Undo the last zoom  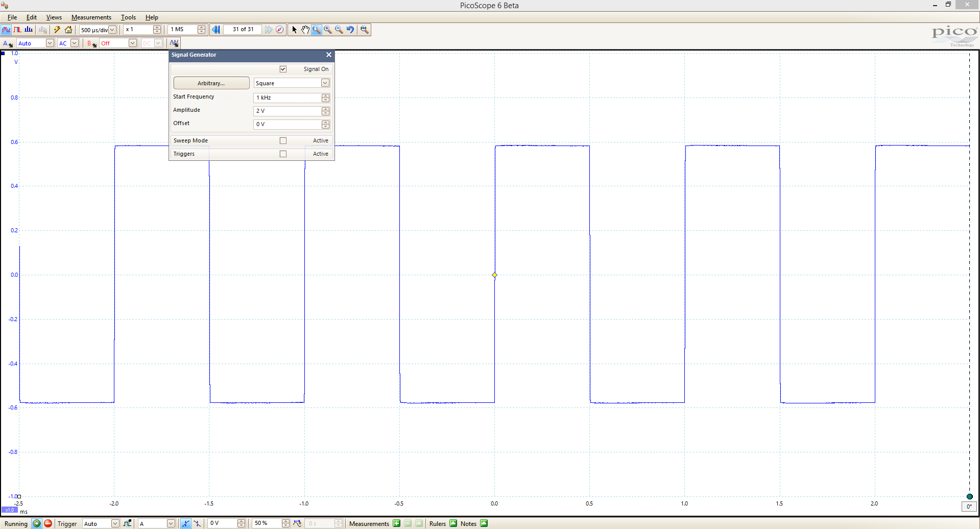[350, 30]
